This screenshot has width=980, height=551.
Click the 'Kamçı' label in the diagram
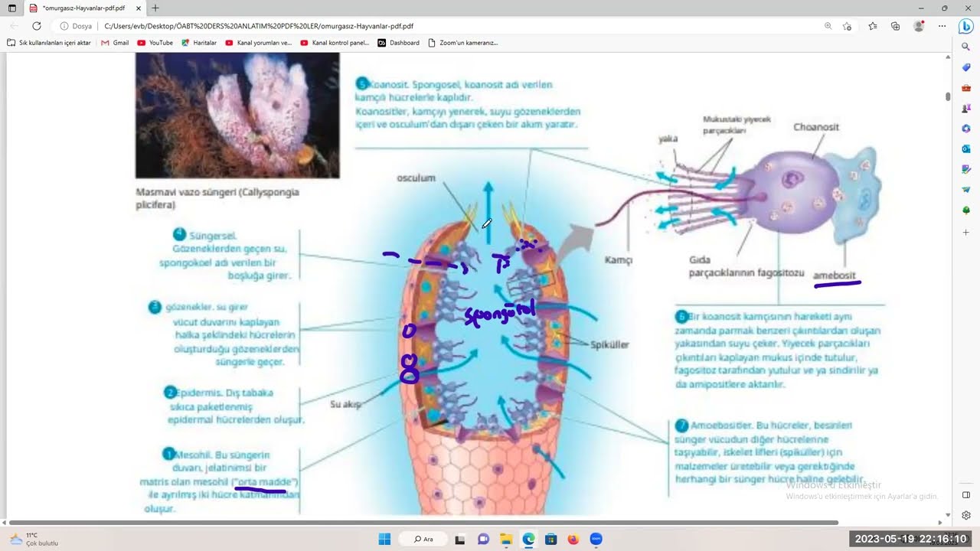pyautogui.click(x=619, y=260)
